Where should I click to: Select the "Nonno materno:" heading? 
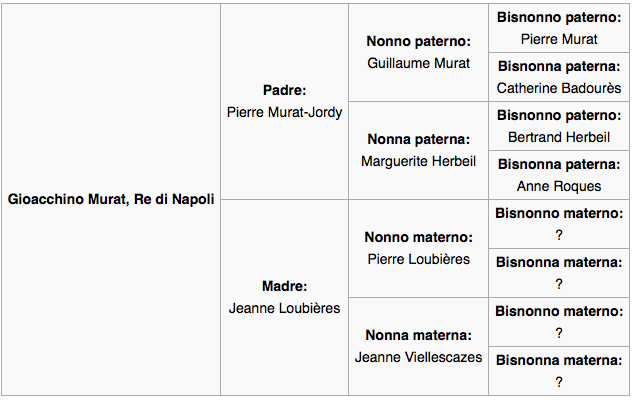coord(418,237)
